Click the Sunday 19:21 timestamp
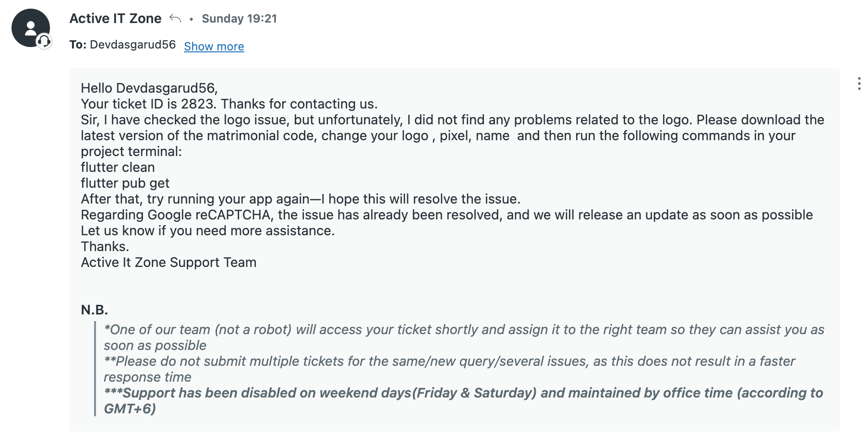 click(x=239, y=19)
